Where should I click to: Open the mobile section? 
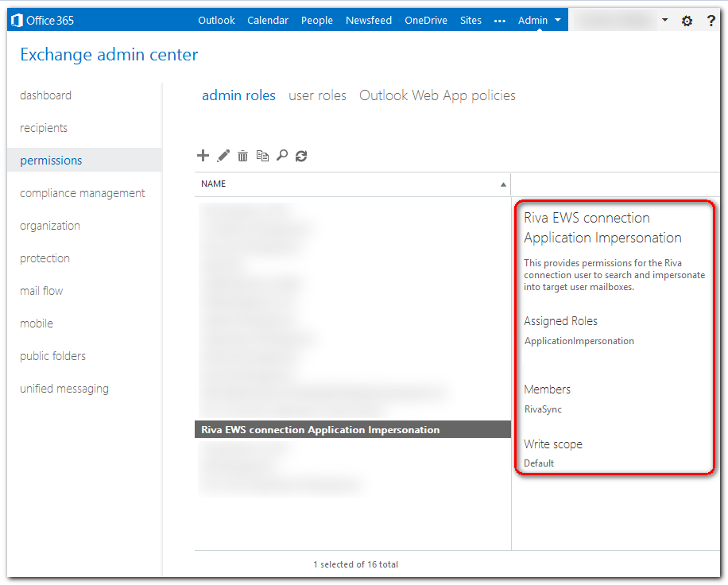click(x=37, y=323)
